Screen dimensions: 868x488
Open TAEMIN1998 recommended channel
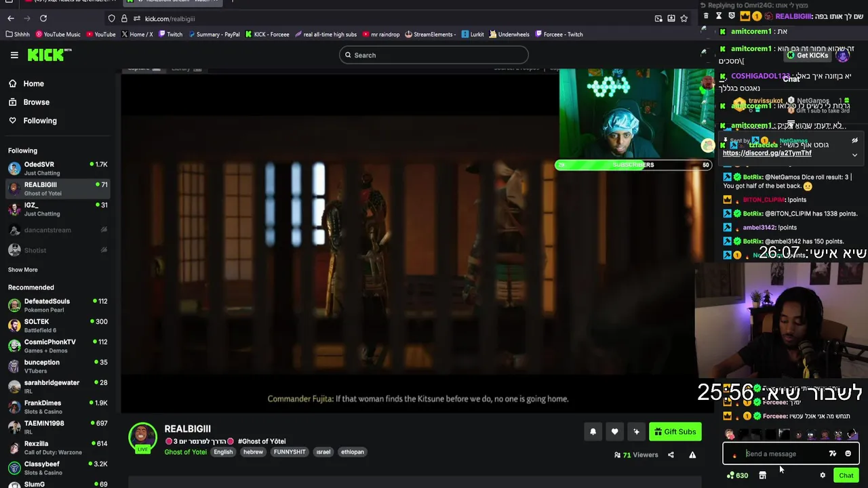[x=58, y=427]
